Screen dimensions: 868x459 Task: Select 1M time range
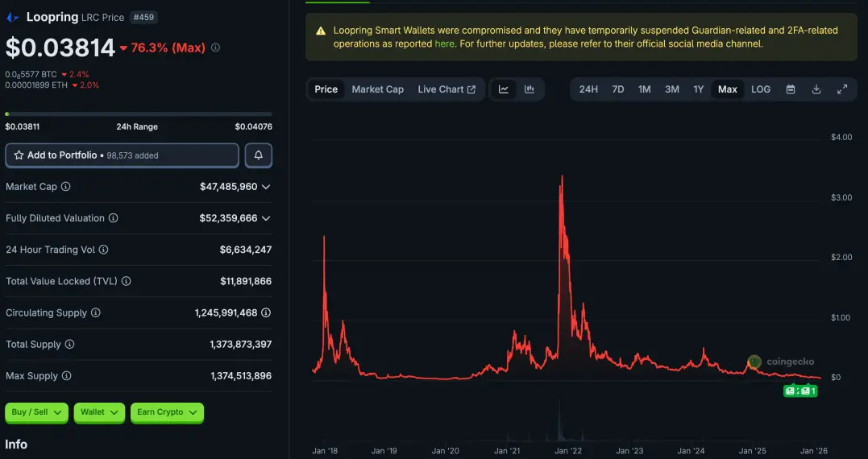(645, 89)
